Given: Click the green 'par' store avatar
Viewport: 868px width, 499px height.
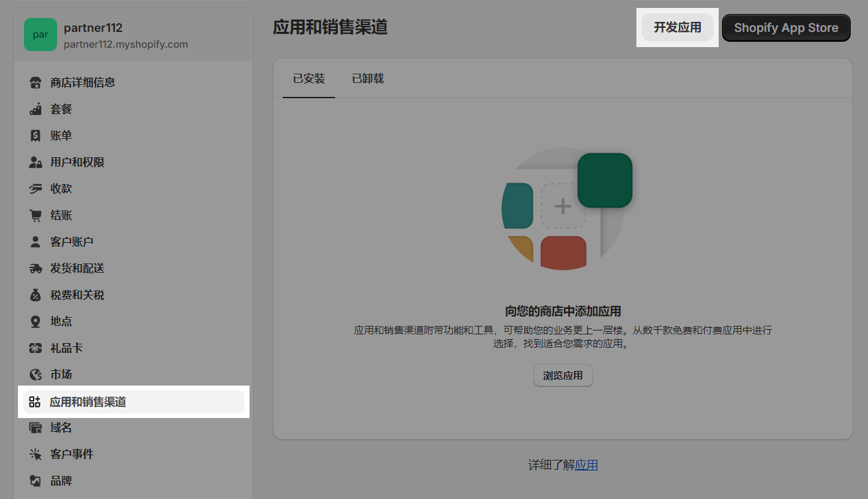Looking at the screenshot, I should pyautogui.click(x=40, y=35).
